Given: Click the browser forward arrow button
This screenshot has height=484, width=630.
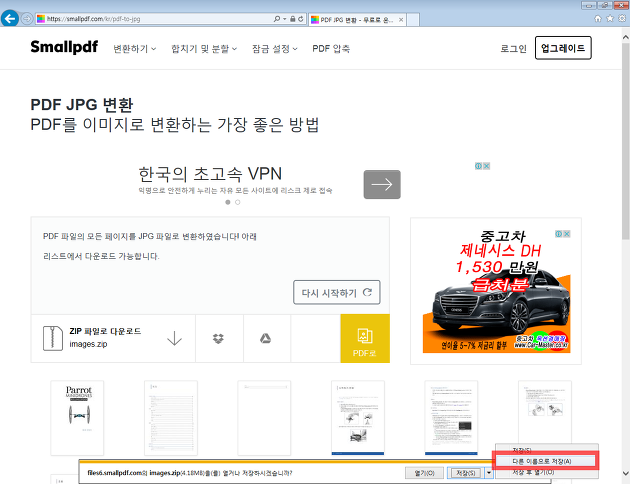Looking at the screenshot, I should [x=27, y=18].
